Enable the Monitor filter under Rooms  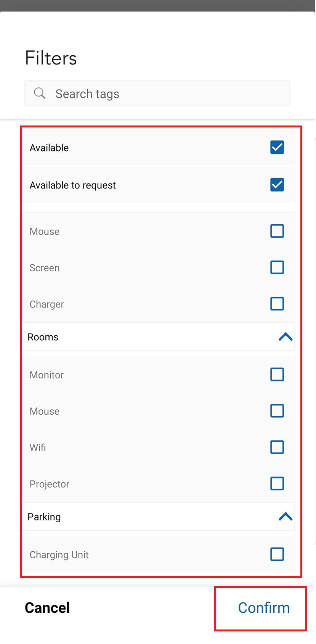click(277, 374)
